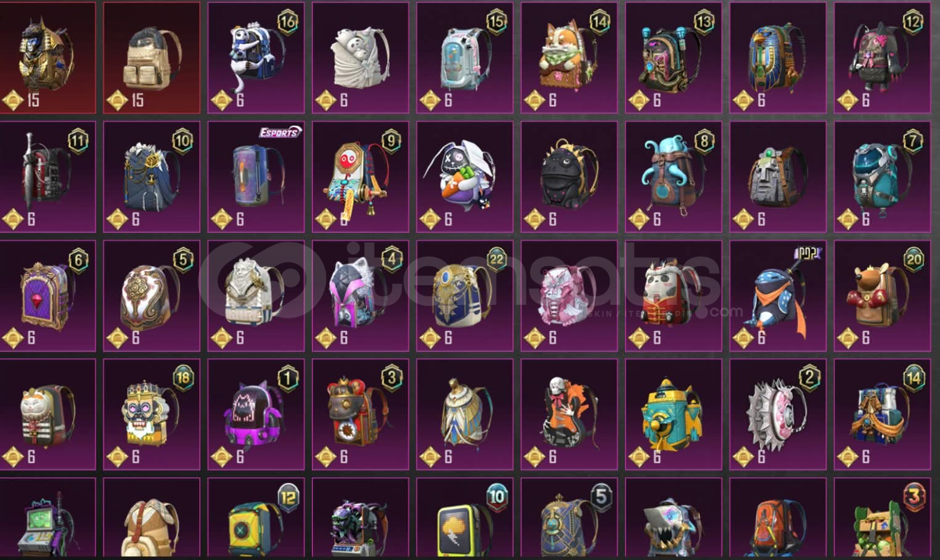The image size is (940, 560).
Task: Select the rabbit holding carrot backpack
Action: [x=465, y=177]
